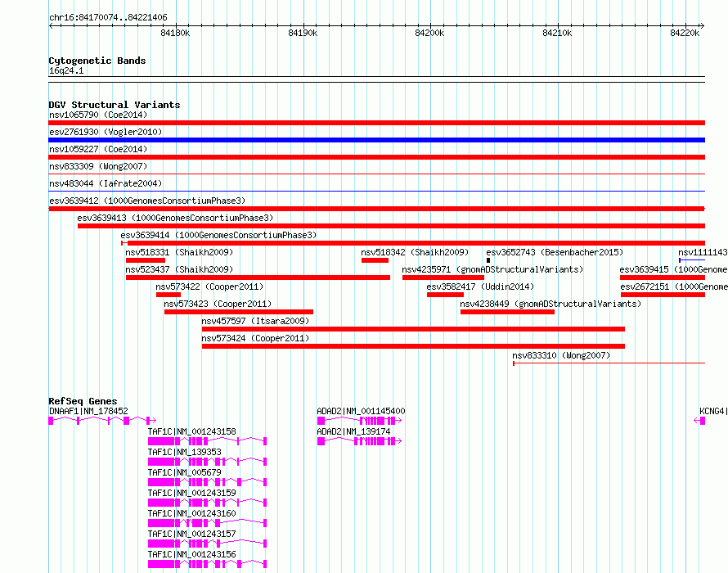Click the chr16:84170074..84221406 coordinates label
This screenshot has width=728, height=573.
108,18
